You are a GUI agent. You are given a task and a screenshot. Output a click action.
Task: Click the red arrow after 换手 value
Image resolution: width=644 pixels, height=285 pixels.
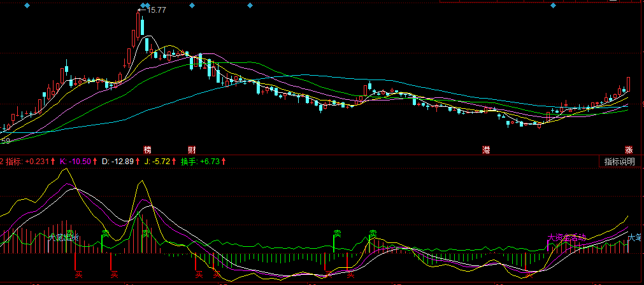(x=224, y=162)
